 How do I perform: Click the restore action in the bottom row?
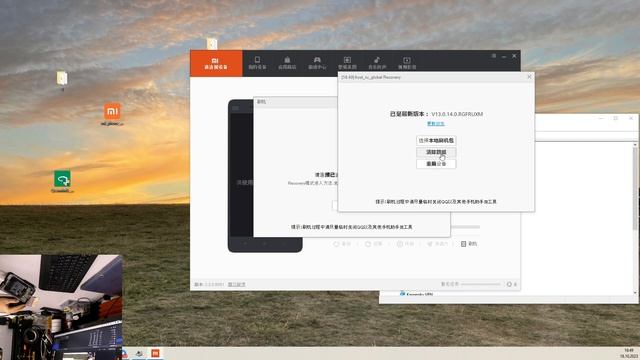point(373,244)
